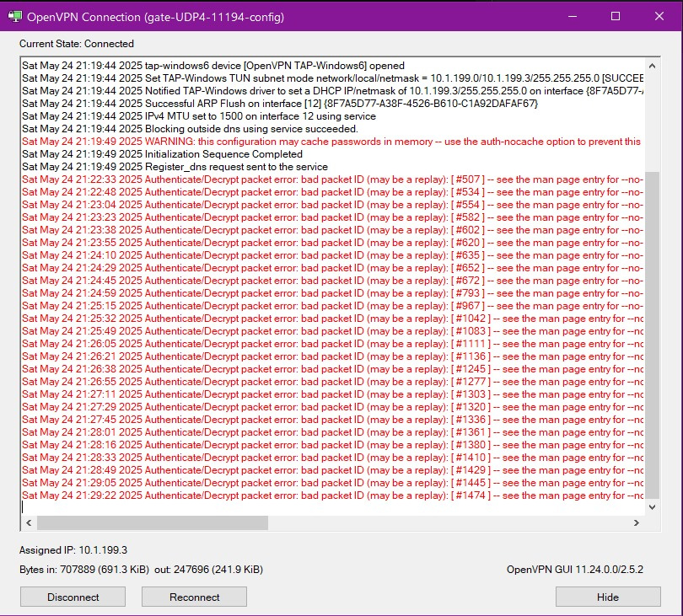Click the horizontal scroll right arrow
Screen dimensions: 683x616
point(637,522)
